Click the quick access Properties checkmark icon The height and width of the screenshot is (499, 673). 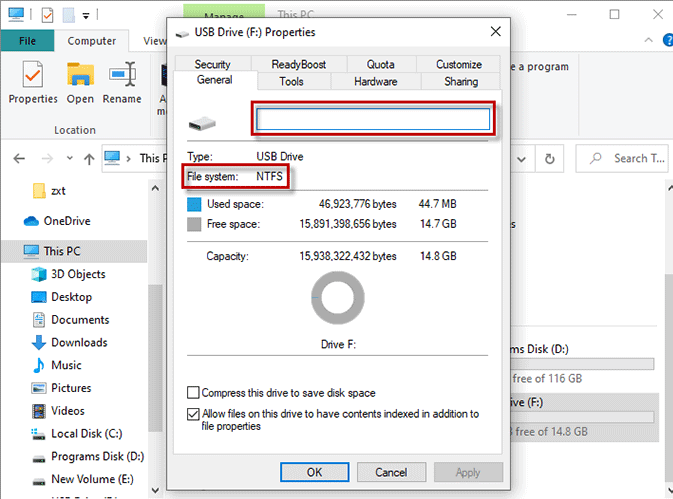(47, 15)
